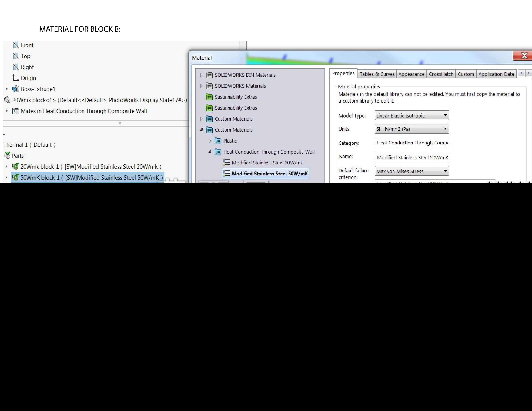Click the SOLIDWORKS Materials library icon

[x=209, y=86]
